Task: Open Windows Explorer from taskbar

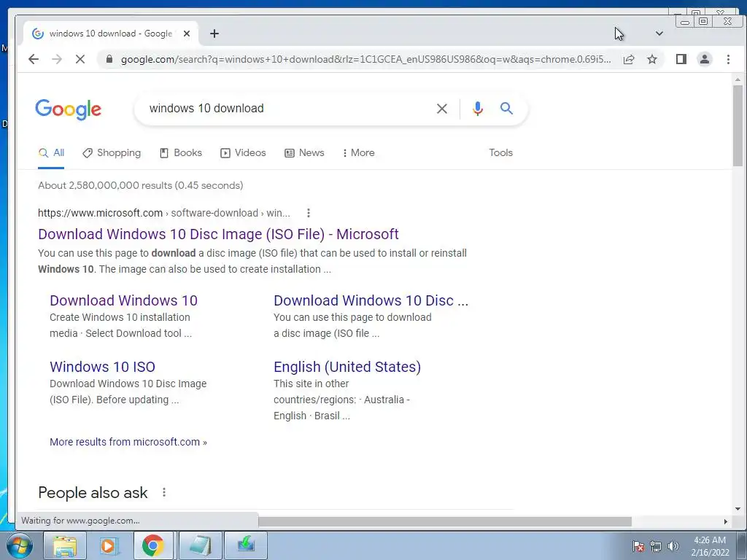Action: (x=64, y=545)
